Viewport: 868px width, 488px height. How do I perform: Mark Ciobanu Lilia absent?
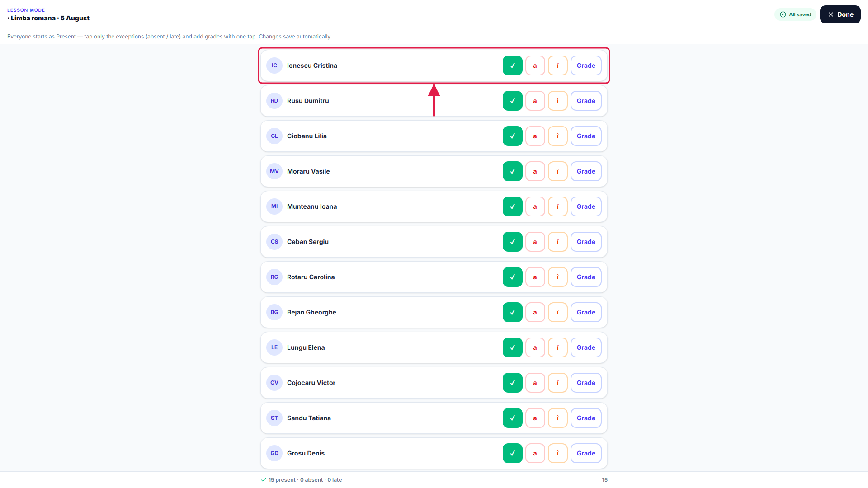pyautogui.click(x=535, y=136)
